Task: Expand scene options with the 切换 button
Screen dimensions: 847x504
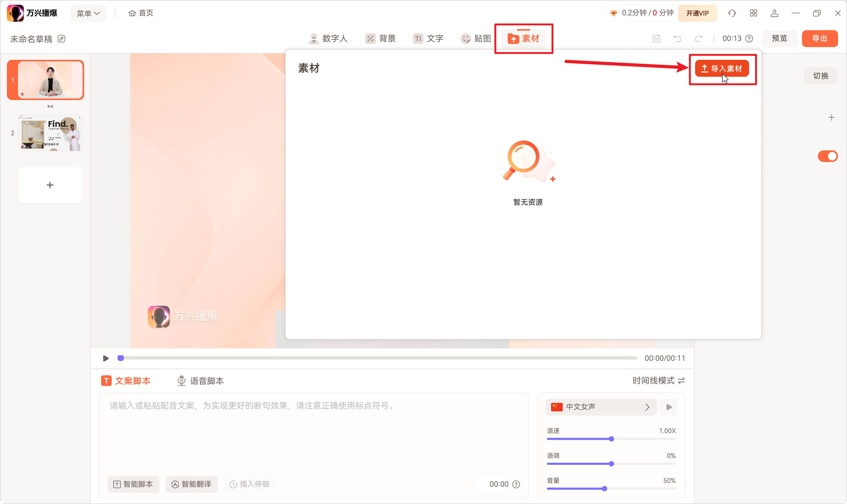Action: click(821, 75)
